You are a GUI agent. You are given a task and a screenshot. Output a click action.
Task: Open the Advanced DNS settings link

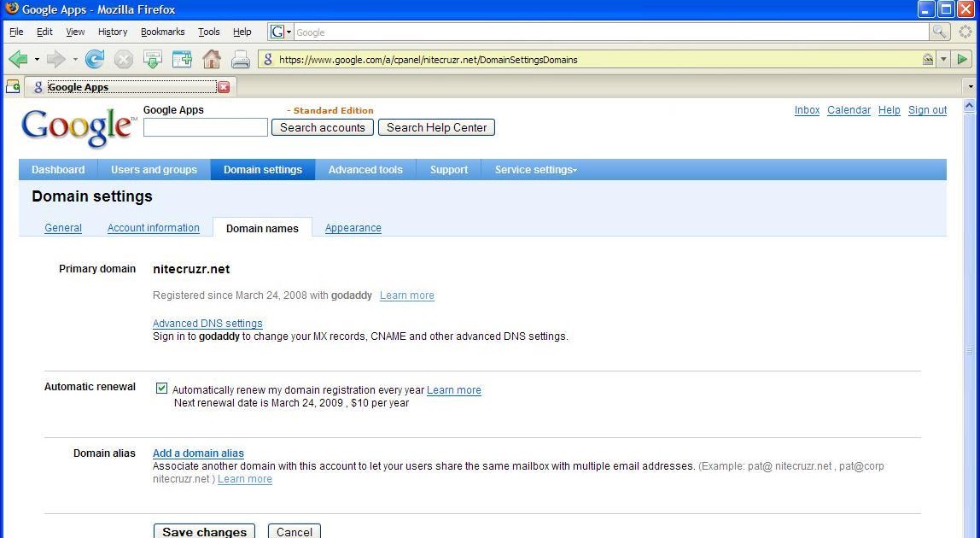pyautogui.click(x=207, y=324)
